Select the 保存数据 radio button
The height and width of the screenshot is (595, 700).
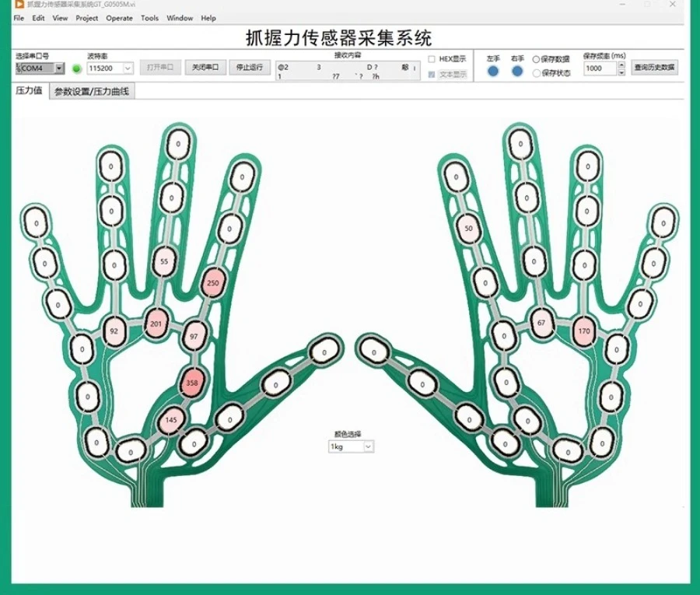click(x=536, y=59)
